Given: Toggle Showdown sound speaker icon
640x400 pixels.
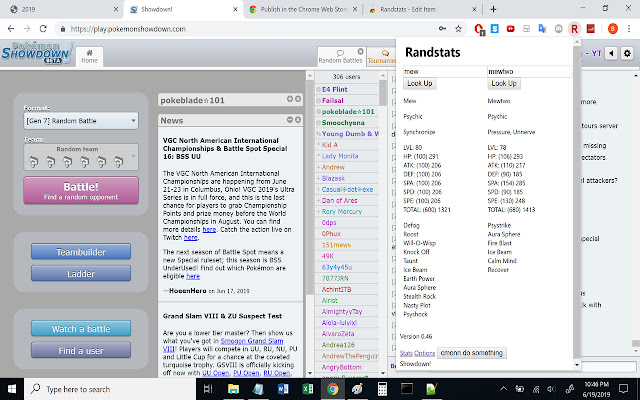Looking at the screenshot, I should 611,53.
